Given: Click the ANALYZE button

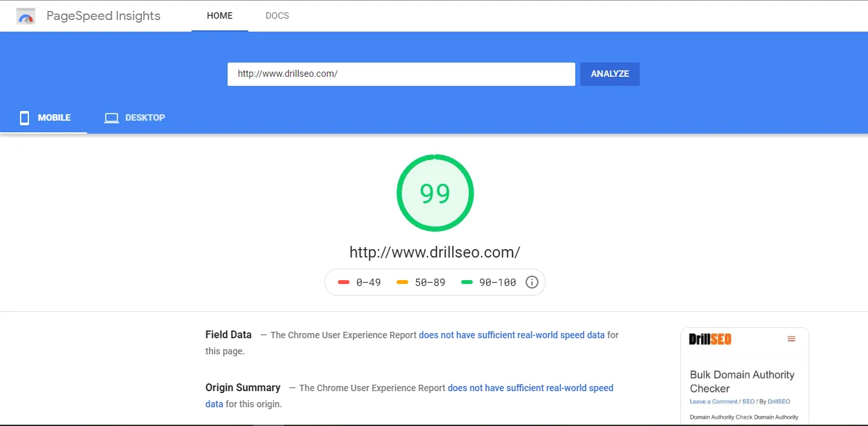Looking at the screenshot, I should pos(610,74).
